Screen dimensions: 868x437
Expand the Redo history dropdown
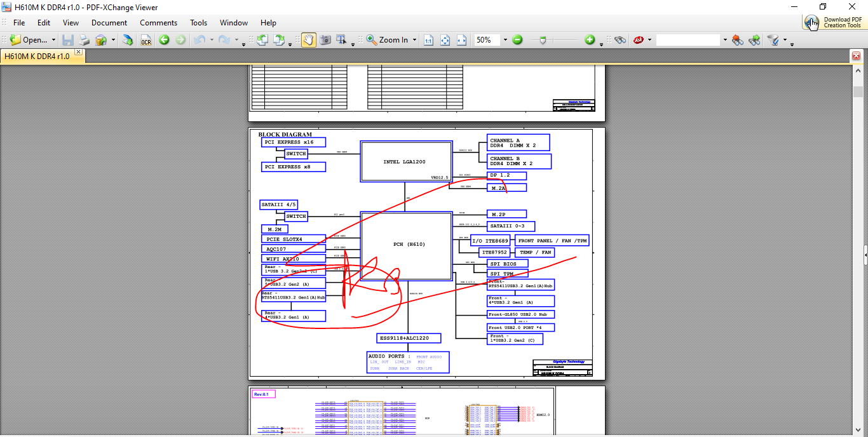point(236,40)
